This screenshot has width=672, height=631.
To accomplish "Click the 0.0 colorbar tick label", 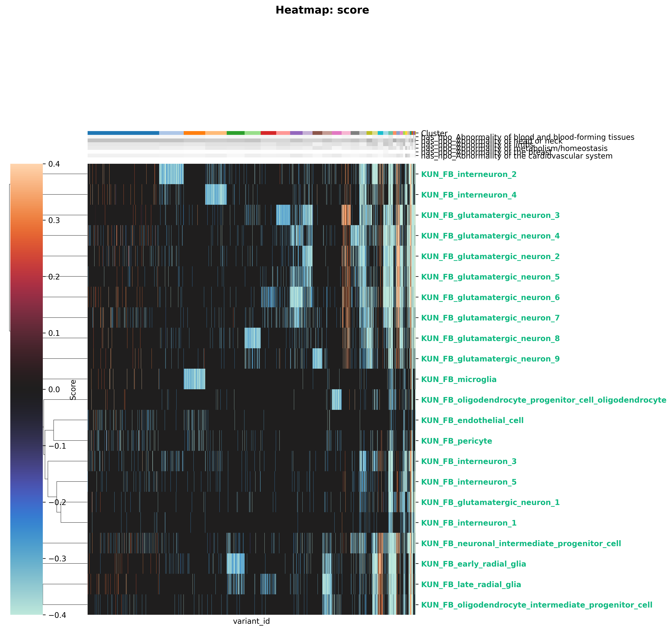I will (x=54, y=389).
